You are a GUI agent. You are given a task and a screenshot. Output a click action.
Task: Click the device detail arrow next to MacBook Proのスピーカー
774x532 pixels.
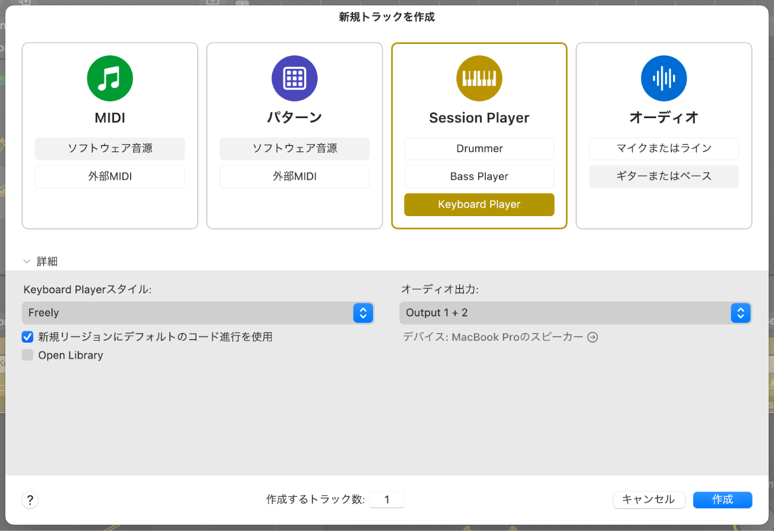[x=592, y=337]
